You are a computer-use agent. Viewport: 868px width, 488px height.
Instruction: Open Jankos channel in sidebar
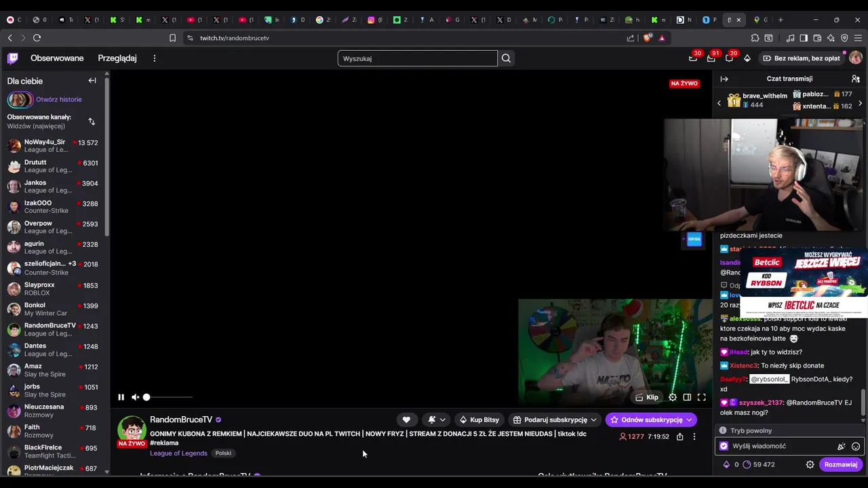pyautogui.click(x=53, y=186)
